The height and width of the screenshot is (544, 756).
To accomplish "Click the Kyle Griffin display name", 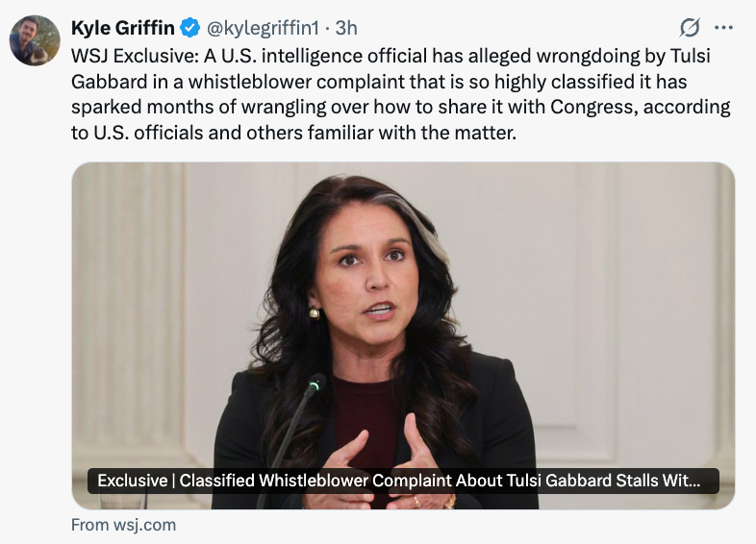I will [123, 28].
